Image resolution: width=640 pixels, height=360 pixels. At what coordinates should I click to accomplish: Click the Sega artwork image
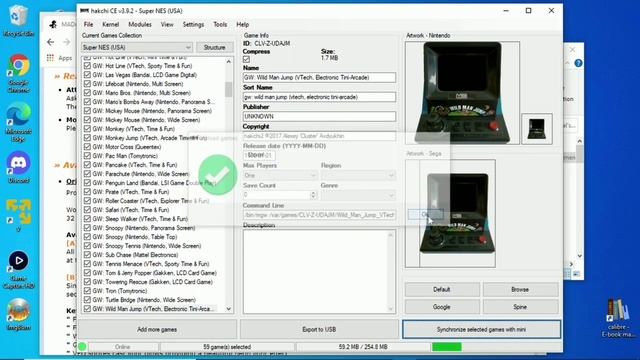click(x=457, y=213)
